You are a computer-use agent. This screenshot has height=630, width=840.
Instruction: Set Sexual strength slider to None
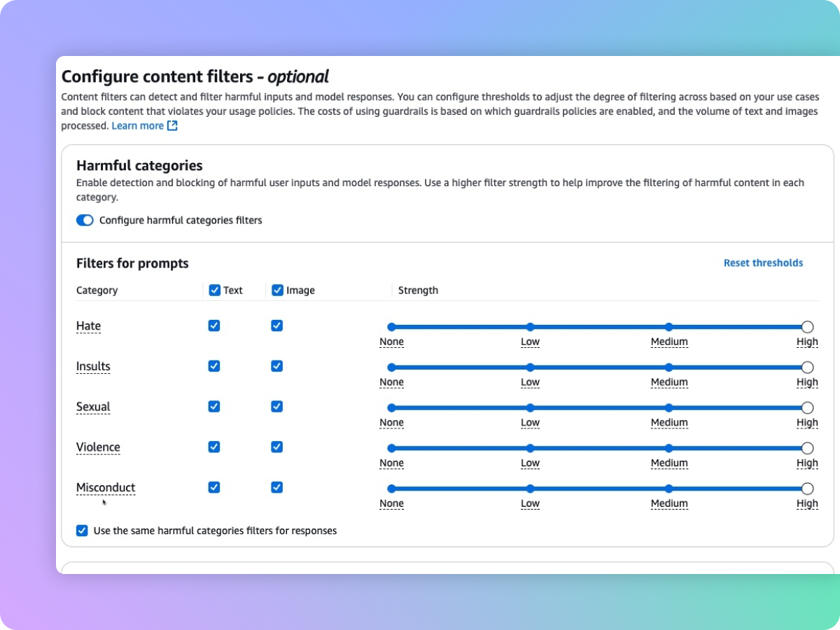(x=391, y=408)
